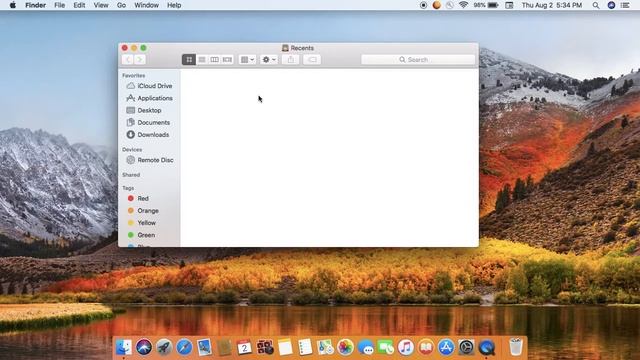Open Messages from the Dock
This screenshot has width=640, height=360.
365,347
